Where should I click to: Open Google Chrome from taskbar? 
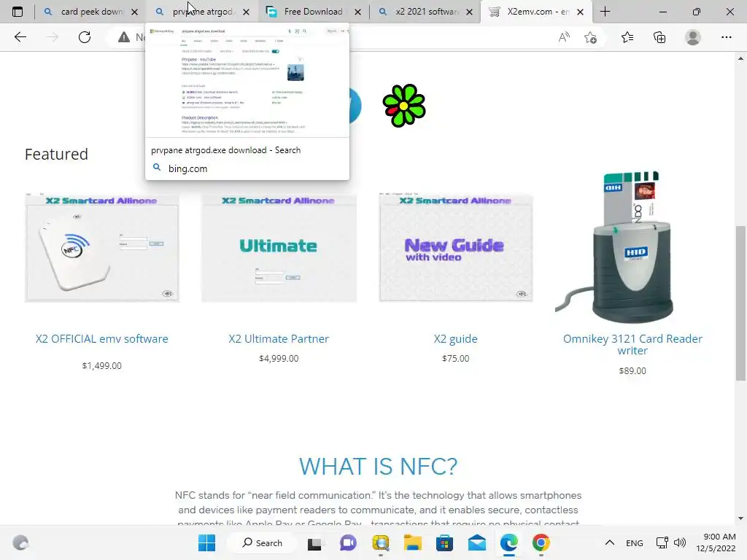click(x=541, y=542)
